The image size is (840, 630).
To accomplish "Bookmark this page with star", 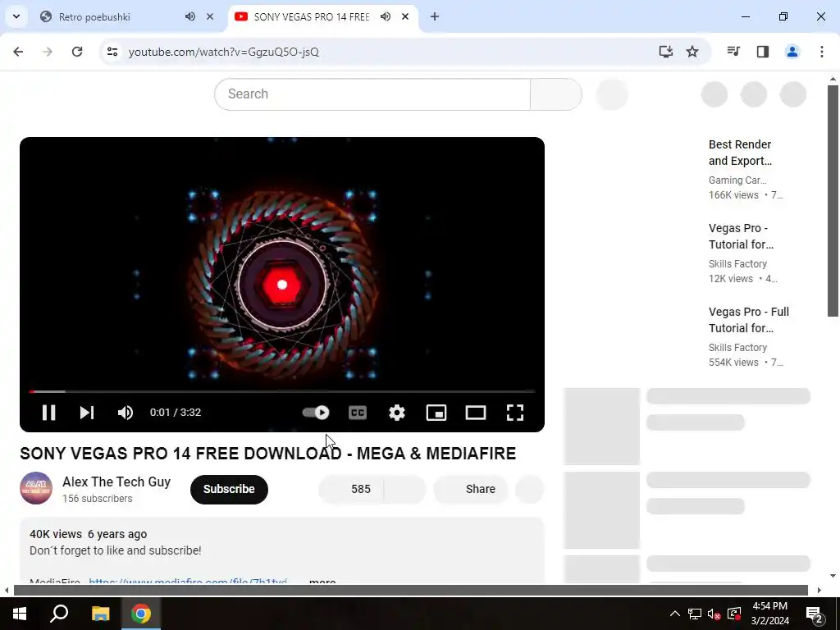I will pos(692,52).
